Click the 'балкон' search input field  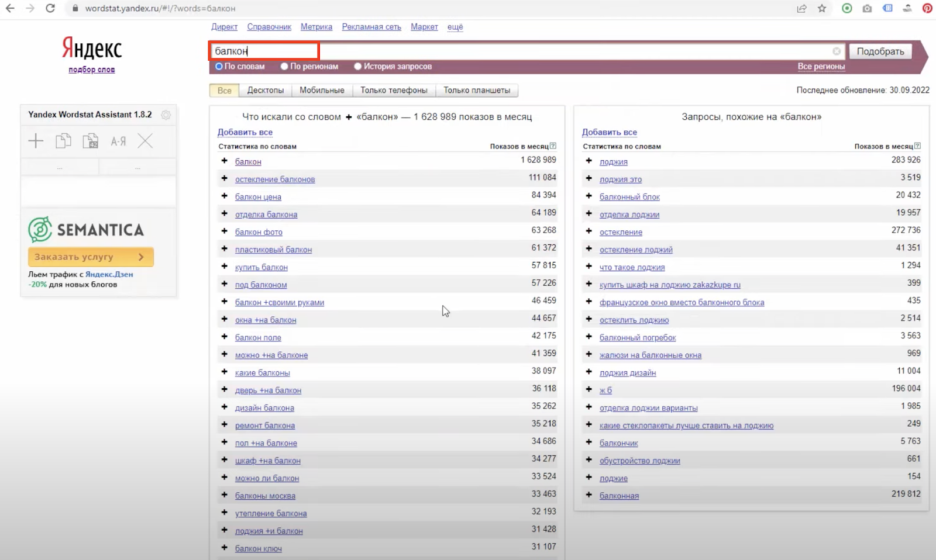pos(264,51)
